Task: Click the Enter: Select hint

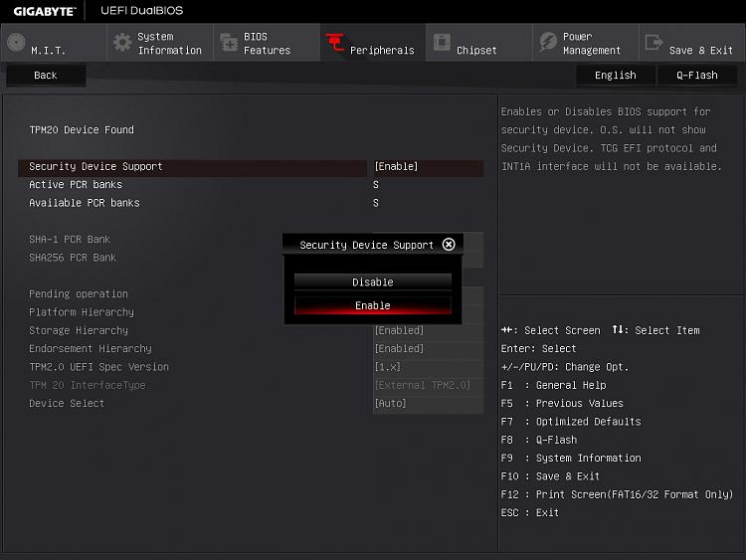Action: (538, 348)
